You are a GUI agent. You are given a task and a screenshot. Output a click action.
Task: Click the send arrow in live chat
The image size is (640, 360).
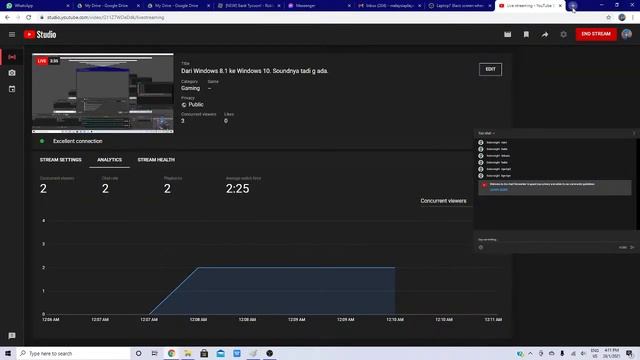pyautogui.click(x=632, y=247)
